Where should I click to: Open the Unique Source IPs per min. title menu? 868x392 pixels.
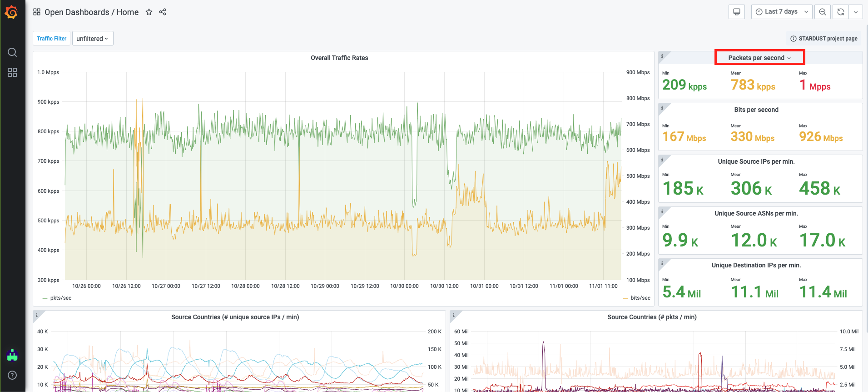[x=756, y=161]
